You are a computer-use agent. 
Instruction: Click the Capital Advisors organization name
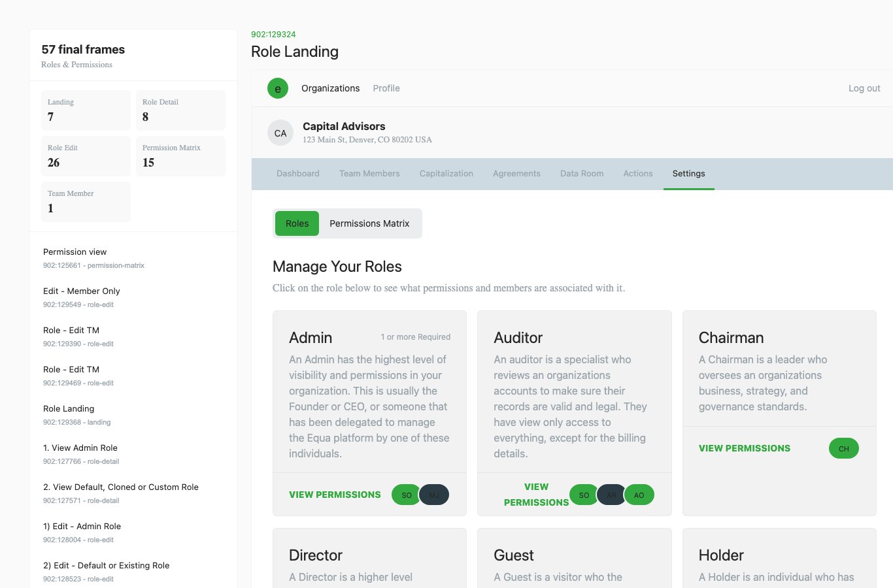click(x=344, y=127)
